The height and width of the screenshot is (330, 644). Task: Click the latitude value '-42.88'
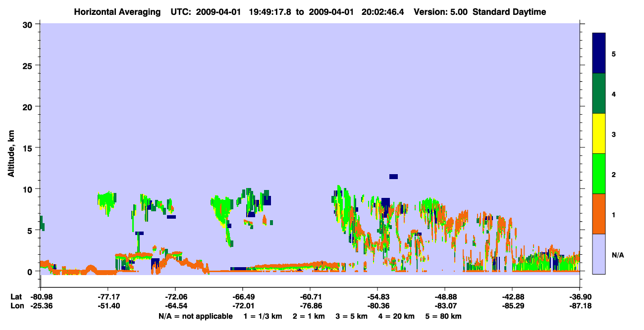tap(512, 297)
